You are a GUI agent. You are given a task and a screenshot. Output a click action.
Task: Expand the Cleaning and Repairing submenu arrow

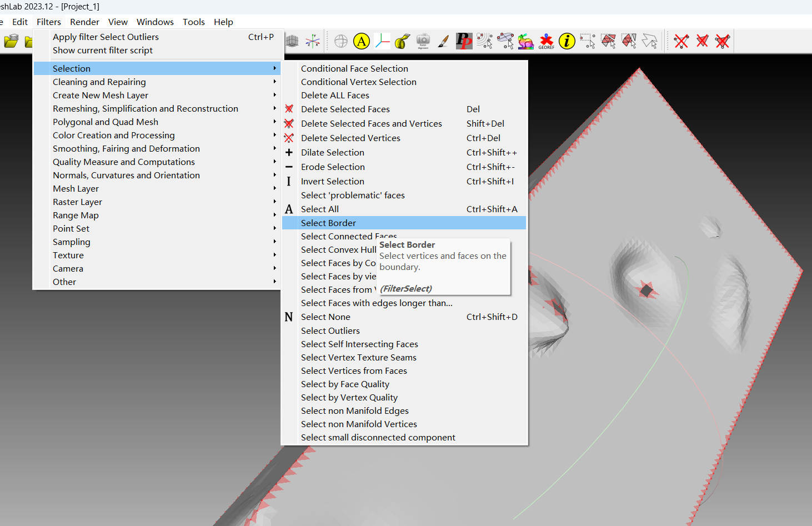coord(274,82)
